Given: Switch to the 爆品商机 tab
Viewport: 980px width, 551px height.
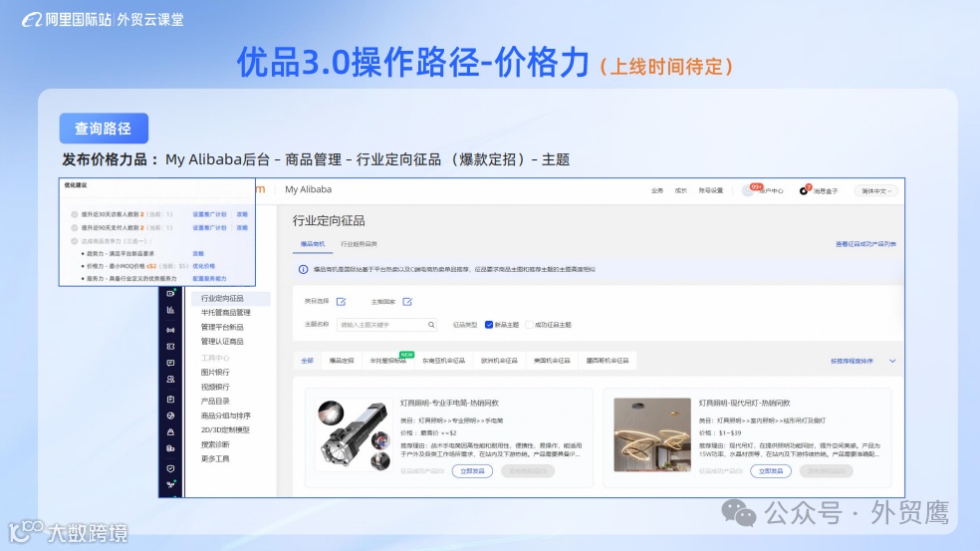Looking at the screenshot, I should point(313,244).
